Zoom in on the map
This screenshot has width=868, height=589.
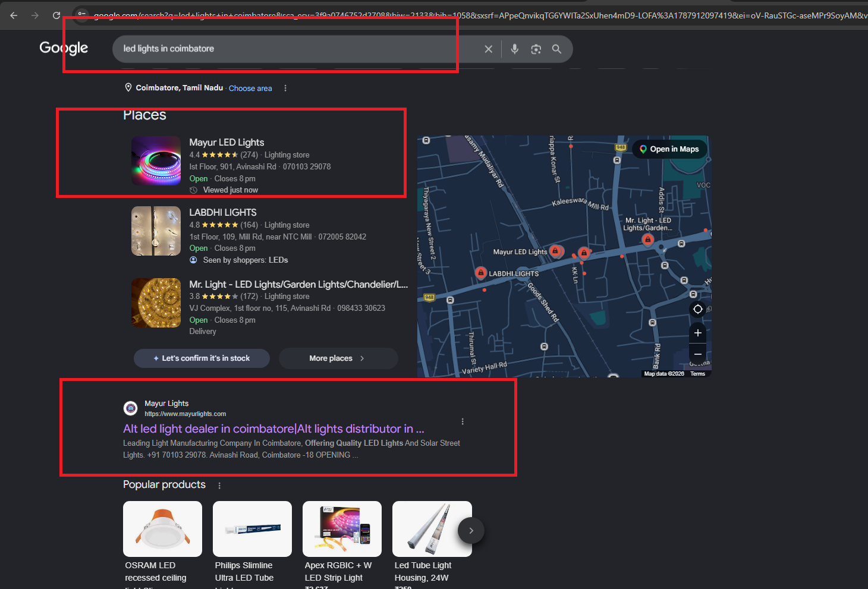click(x=698, y=333)
